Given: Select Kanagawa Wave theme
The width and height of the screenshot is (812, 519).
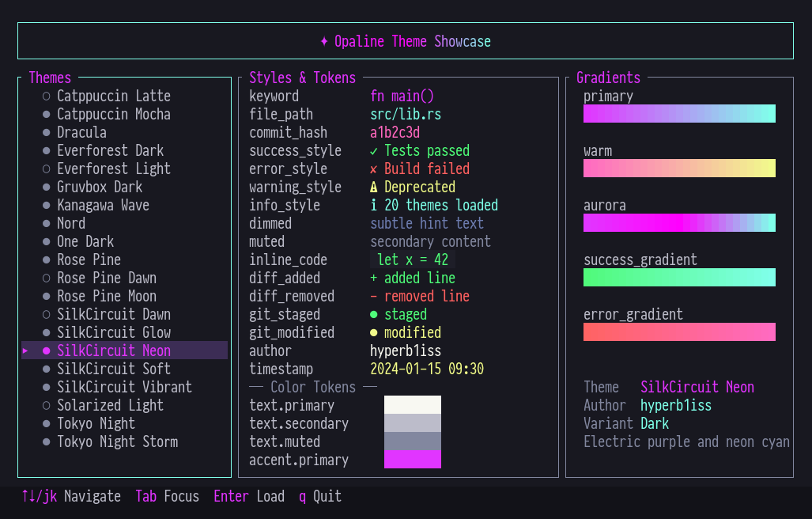Looking at the screenshot, I should (x=124, y=205).
